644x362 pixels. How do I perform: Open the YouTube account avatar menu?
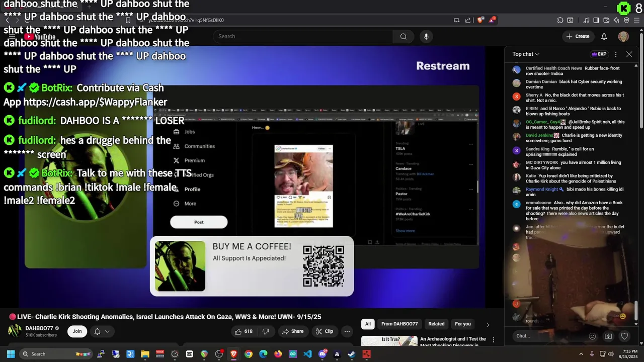coord(623,36)
